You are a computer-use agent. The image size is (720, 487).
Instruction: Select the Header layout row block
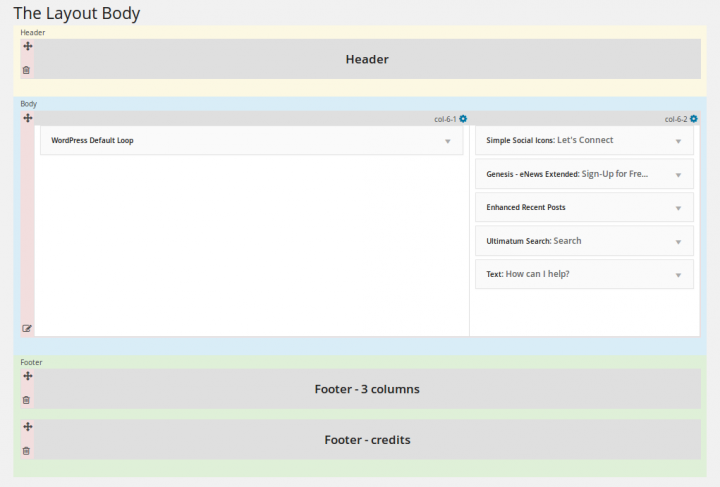[x=367, y=59]
